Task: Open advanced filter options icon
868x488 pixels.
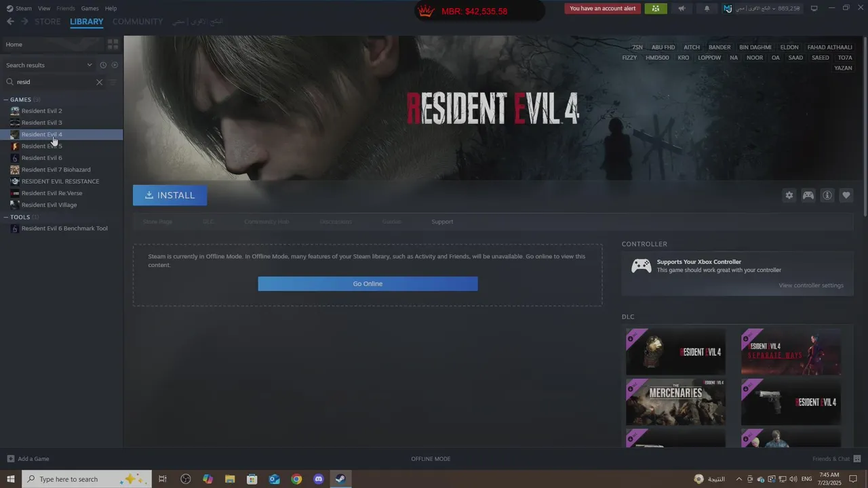Action: pyautogui.click(x=113, y=82)
